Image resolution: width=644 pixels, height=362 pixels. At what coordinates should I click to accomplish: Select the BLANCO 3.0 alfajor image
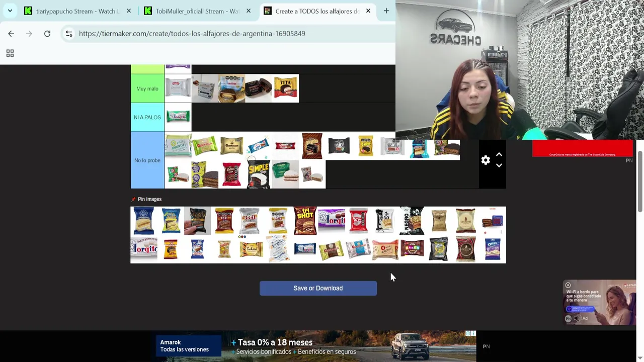click(385, 221)
